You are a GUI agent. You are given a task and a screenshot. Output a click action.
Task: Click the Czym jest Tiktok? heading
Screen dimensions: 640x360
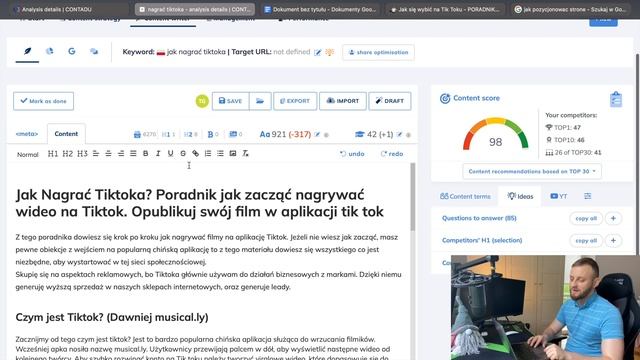(112, 317)
